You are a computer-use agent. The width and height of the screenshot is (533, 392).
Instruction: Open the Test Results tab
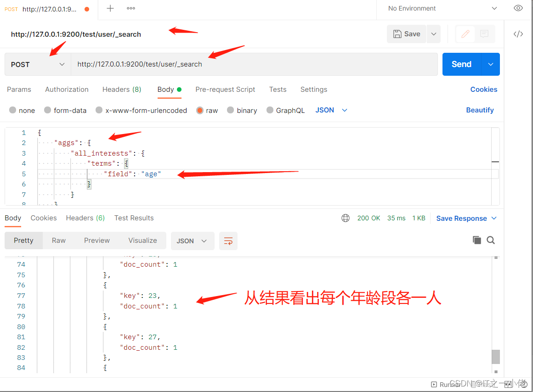click(x=134, y=218)
